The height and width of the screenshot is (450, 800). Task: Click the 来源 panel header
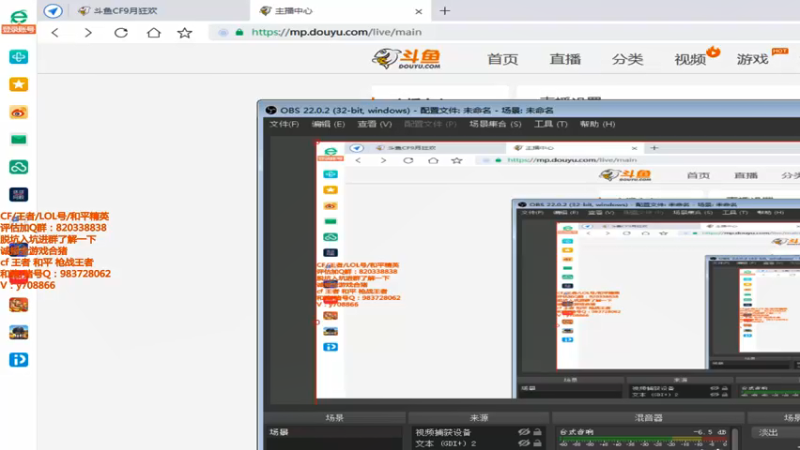coord(479,418)
